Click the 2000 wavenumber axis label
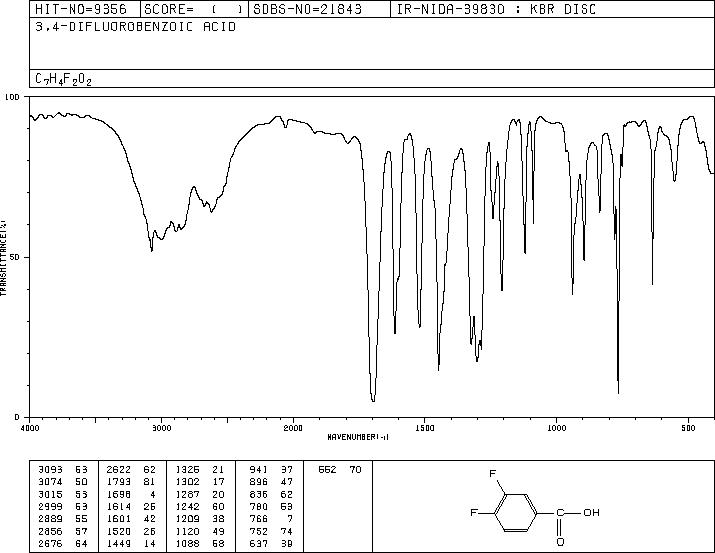The height and width of the screenshot is (553, 715). pos(293,428)
